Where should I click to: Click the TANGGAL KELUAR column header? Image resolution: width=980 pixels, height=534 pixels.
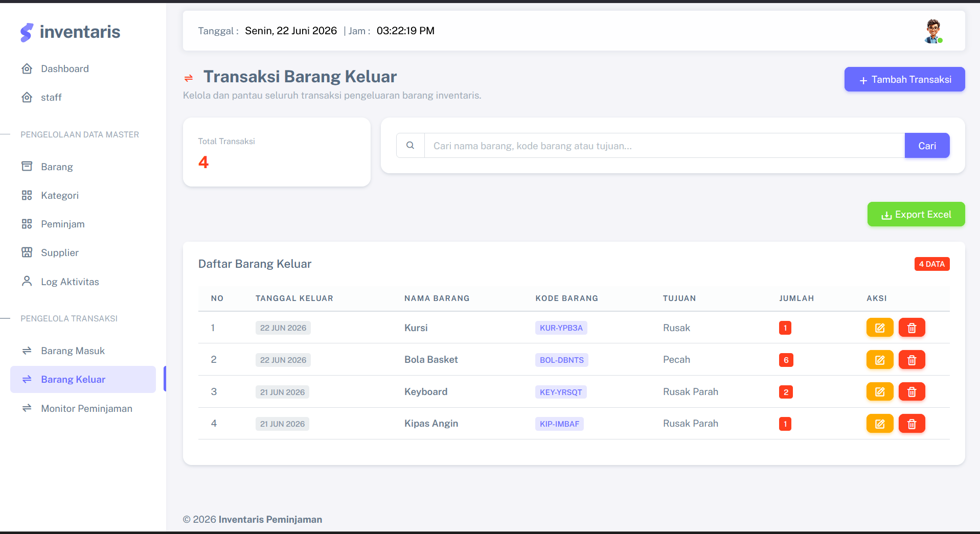coord(294,298)
